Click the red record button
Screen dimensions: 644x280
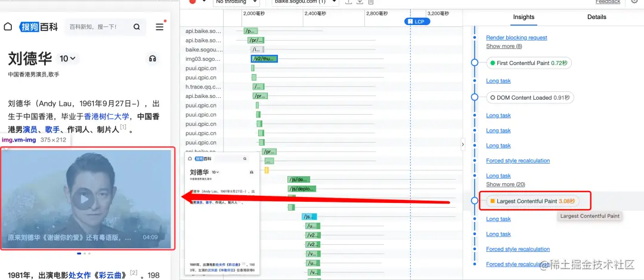(x=193, y=2)
